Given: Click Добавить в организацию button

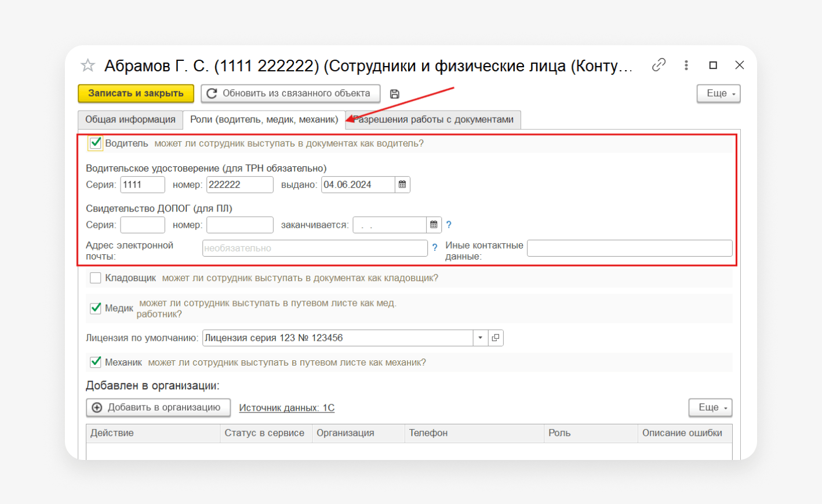Looking at the screenshot, I should [158, 407].
